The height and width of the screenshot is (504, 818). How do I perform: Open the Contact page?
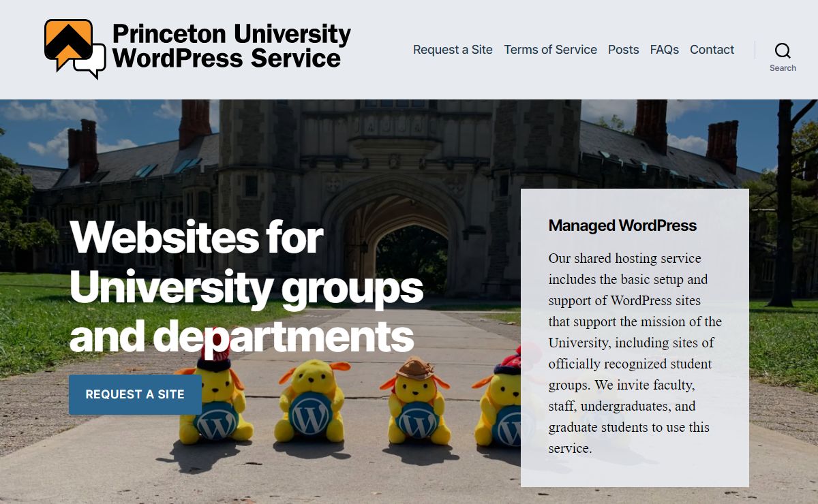pos(712,50)
